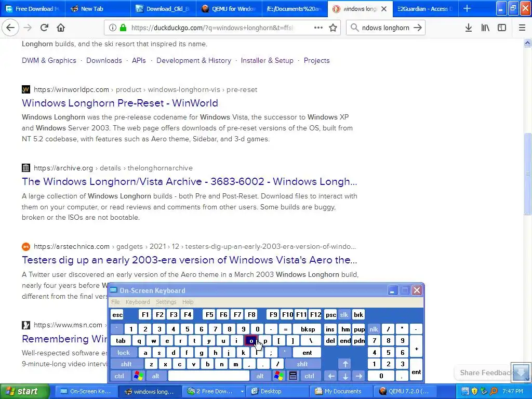Viewport: 532px width, 399px height.
Task: Toggle the right alt key
Action: point(260,376)
